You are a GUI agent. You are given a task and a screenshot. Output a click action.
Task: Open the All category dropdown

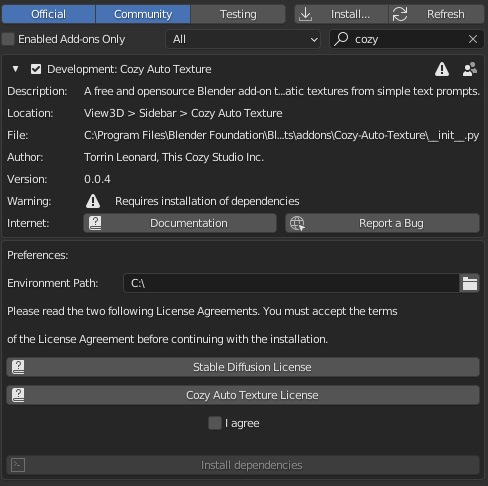point(243,39)
